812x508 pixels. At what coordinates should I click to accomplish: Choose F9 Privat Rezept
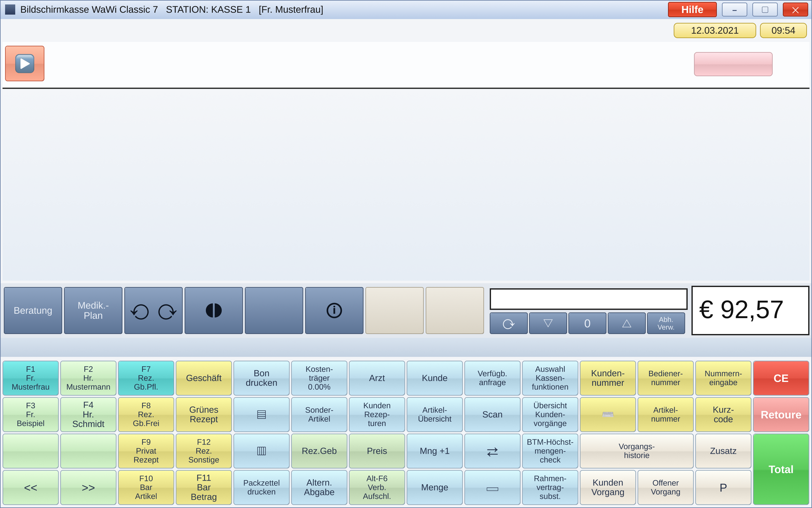(146, 451)
